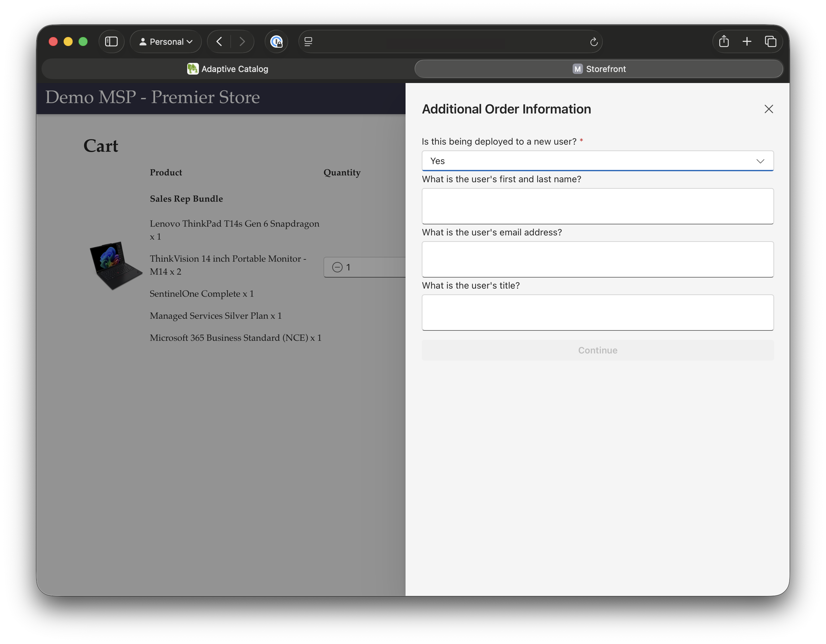
Task: Toggle the Safari sidebar icon
Action: (111, 42)
